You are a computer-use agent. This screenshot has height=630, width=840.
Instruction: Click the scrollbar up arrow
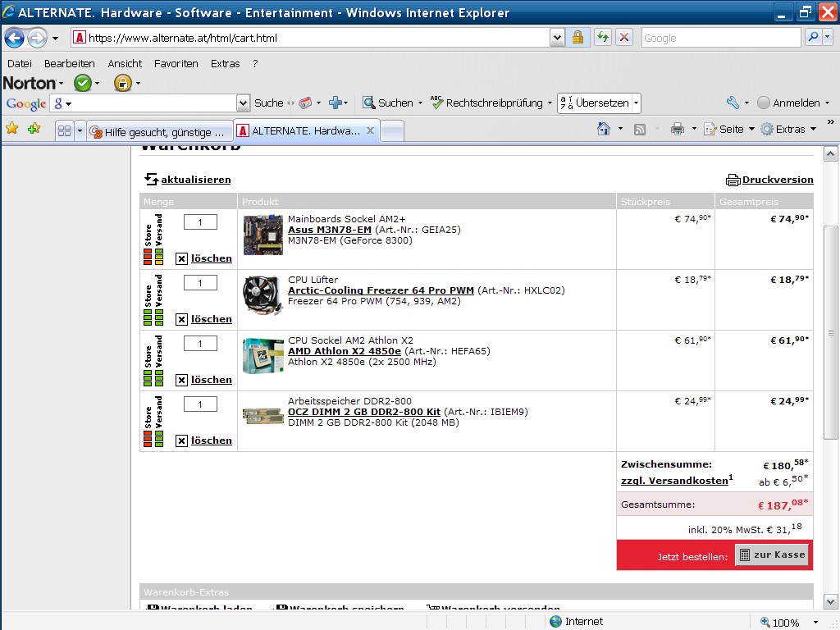point(831,155)
